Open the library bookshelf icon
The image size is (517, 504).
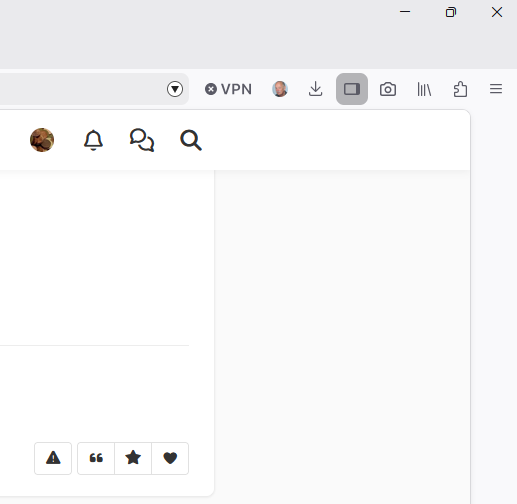tap(424, 89)
